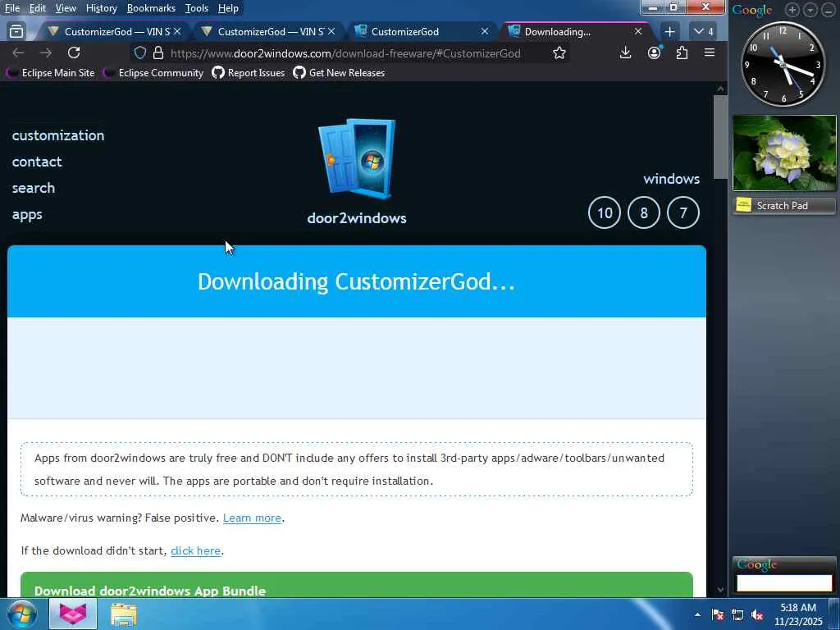Open Action Center flag in tray
This screenshot has width=840, height=630.
tap(718, 614)
